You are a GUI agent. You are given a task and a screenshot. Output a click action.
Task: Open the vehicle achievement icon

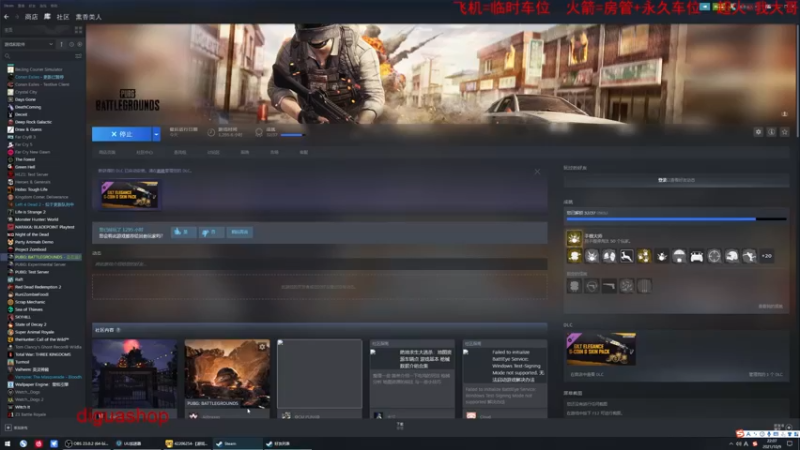click(696, 256)
